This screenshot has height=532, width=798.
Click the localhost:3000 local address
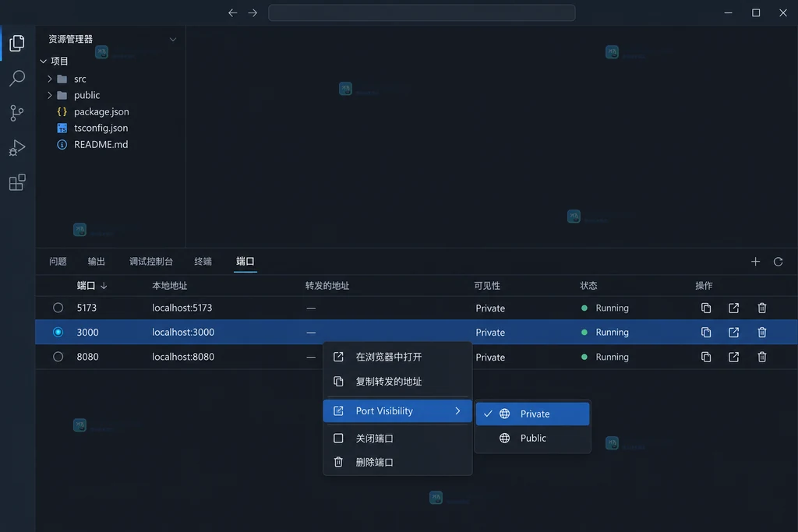pyautogui.click(x=183, y=332)
